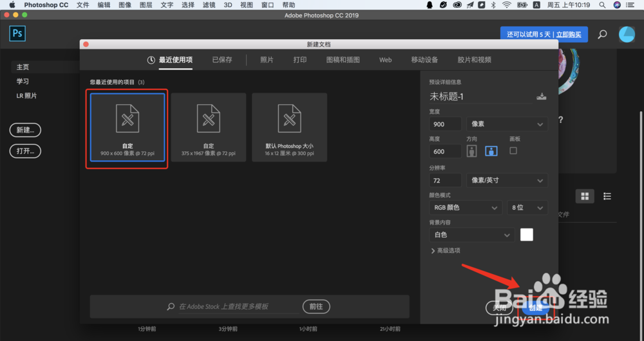Switch to 照片 tab

267,60
